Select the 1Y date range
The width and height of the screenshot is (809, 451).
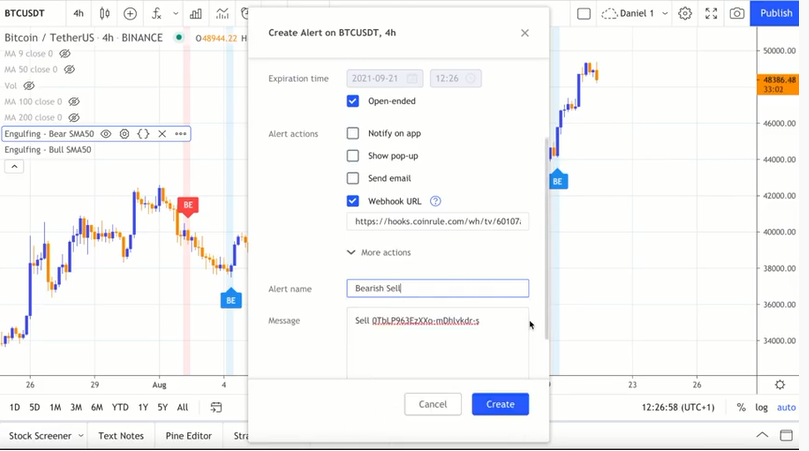[143, 407]
